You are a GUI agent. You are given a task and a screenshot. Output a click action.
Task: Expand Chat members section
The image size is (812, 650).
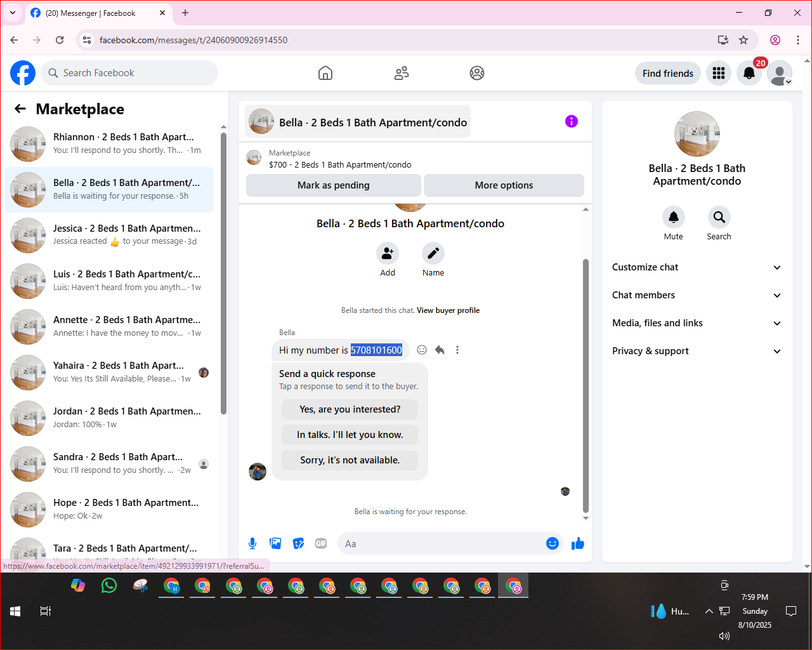tap(697, 295)
